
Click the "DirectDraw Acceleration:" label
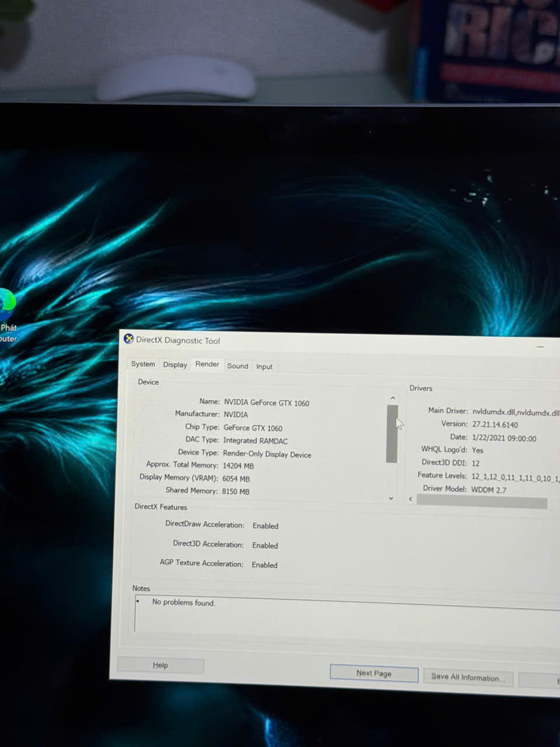(x=205, y=524)
